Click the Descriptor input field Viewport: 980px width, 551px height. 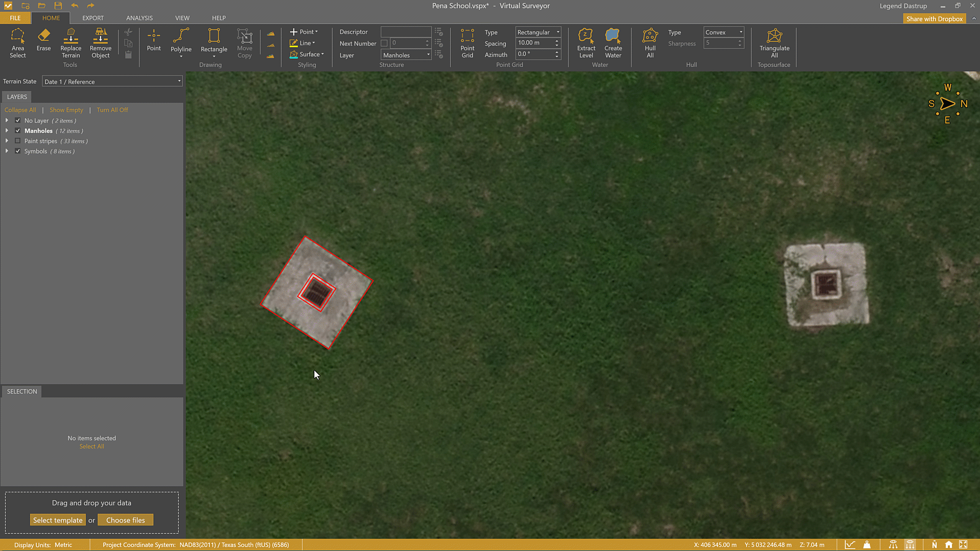click(406, 32)
